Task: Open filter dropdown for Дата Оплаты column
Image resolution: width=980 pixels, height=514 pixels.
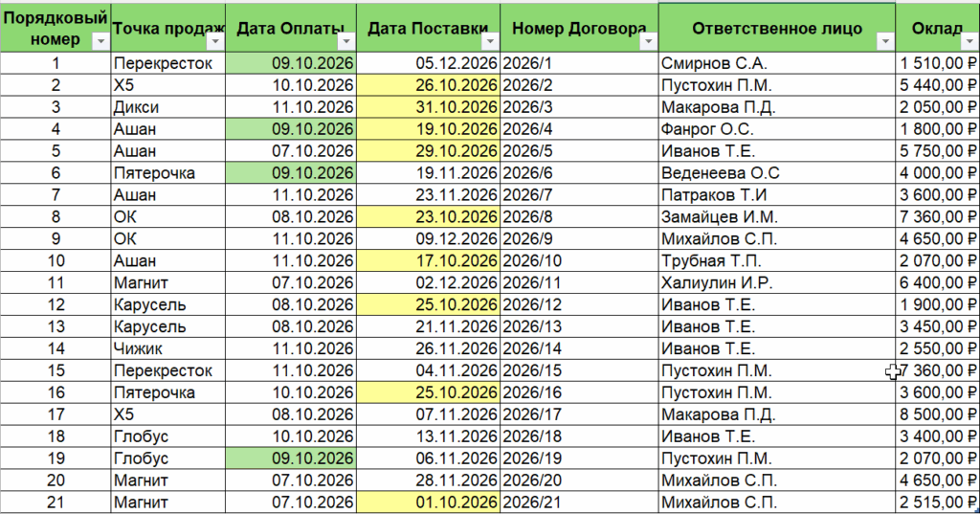Action: [346, 41]
